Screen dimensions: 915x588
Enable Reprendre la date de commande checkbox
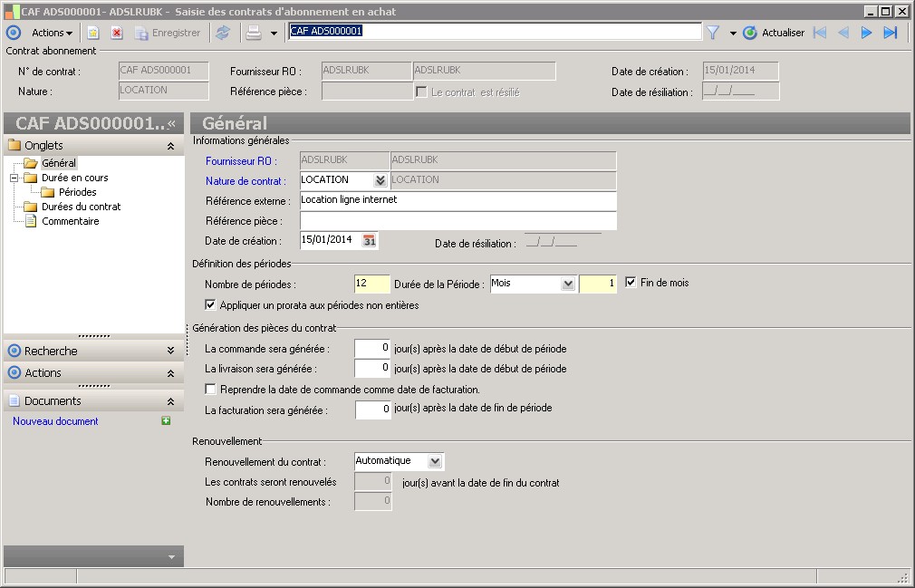pos(211,390)
